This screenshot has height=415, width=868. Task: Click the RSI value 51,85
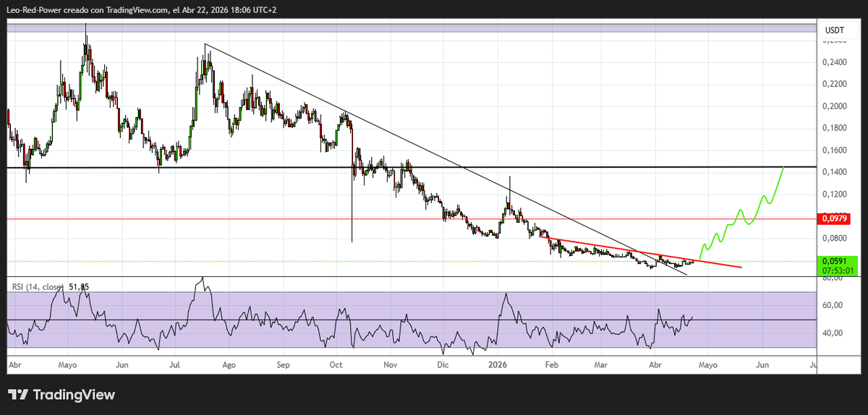pyautogui.click(x=80, y=287)
